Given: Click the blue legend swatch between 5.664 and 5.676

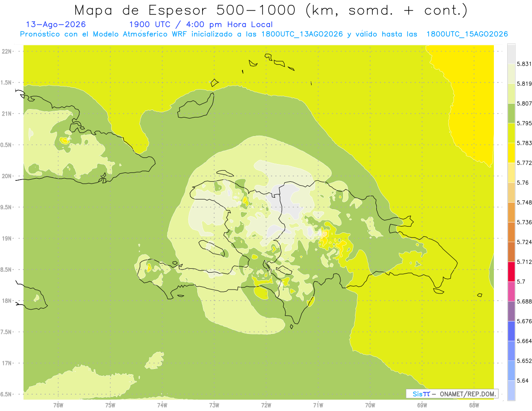Looking at the screenshot, I should tap(511, 331).
